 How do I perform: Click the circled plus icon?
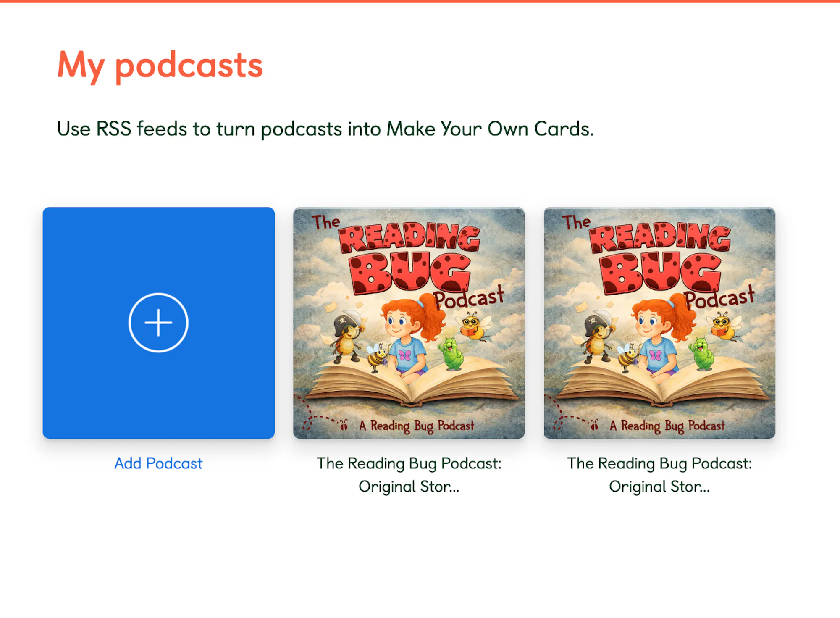(x=158, y=323)
